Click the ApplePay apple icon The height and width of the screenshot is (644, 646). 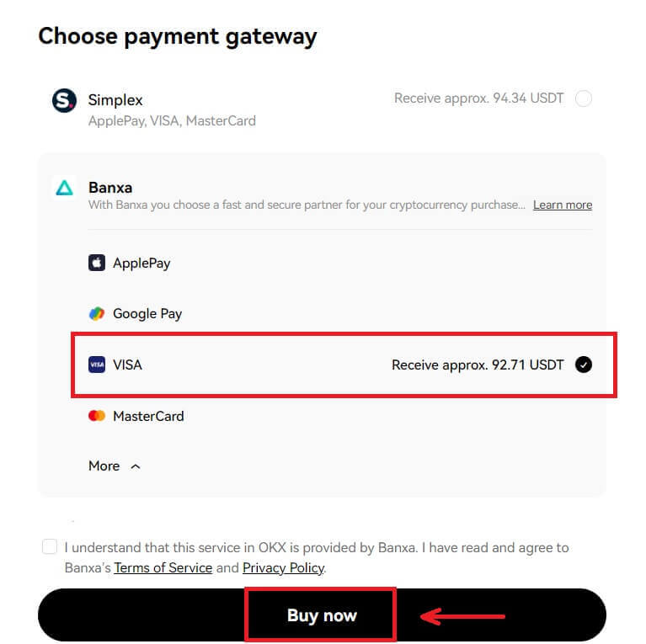coord(97,263)
